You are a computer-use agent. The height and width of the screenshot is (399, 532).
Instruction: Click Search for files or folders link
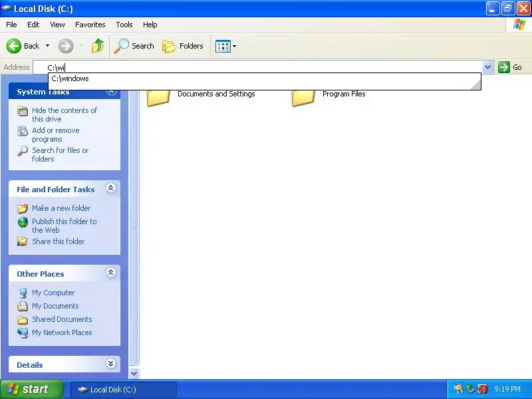61,154
